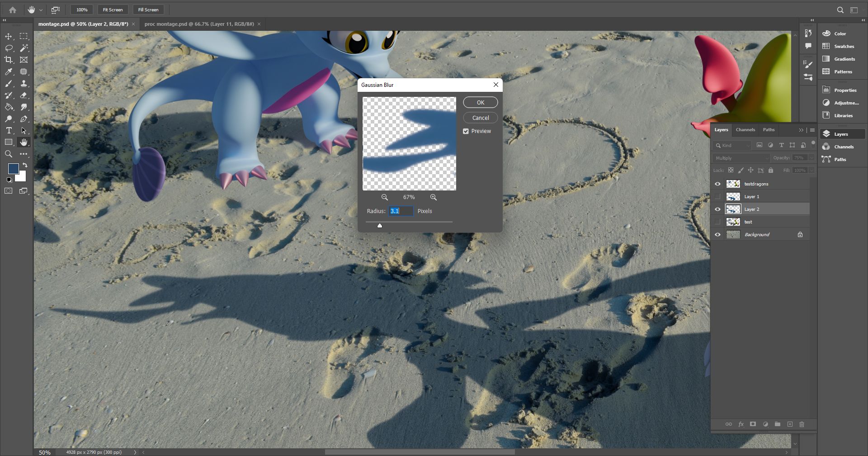This screenshot has width=868, height=456.
Task: Select the Brush tool
Action: pyautogui.click(x=9, y=84)
